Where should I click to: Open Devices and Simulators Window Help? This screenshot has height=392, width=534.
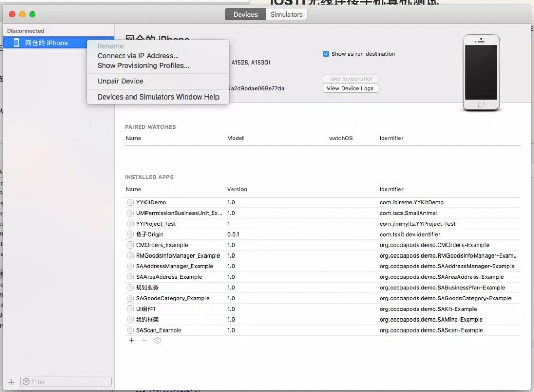point(159,96)
